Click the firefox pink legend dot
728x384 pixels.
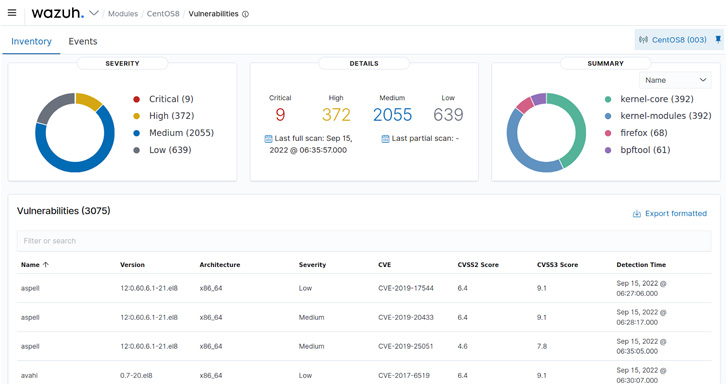pos(608,133)
